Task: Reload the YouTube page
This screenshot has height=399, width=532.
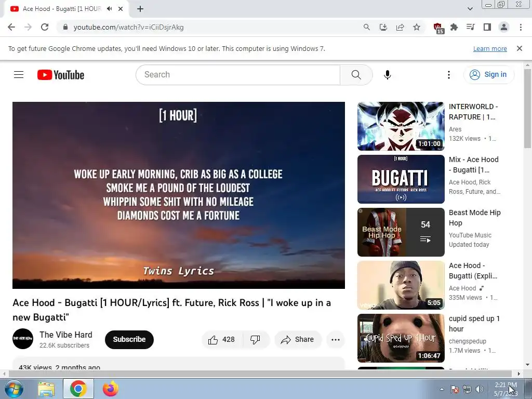Action: (x=45, y=27)
